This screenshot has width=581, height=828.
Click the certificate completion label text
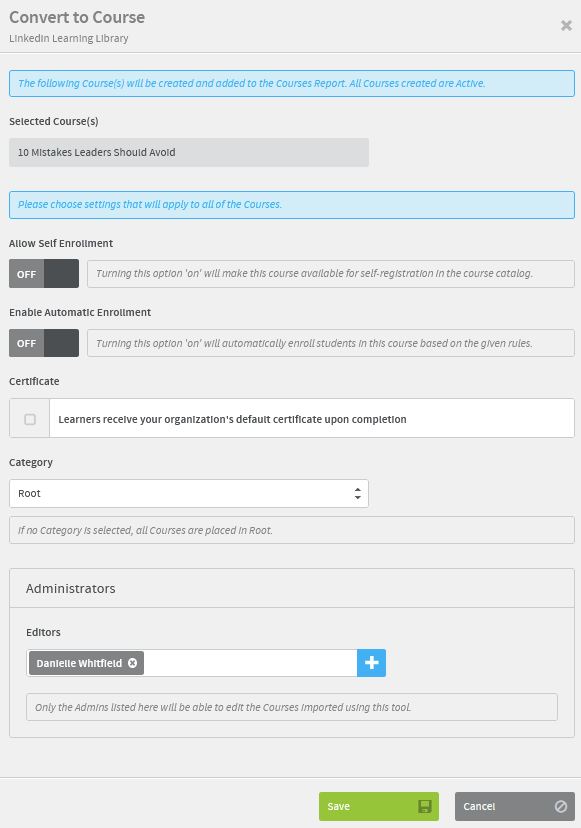[232, 419]
